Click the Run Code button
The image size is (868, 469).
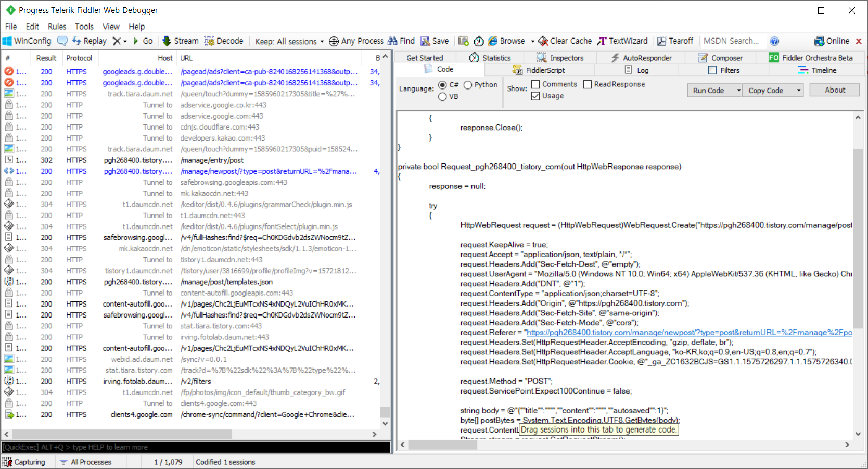pos(709,91)
